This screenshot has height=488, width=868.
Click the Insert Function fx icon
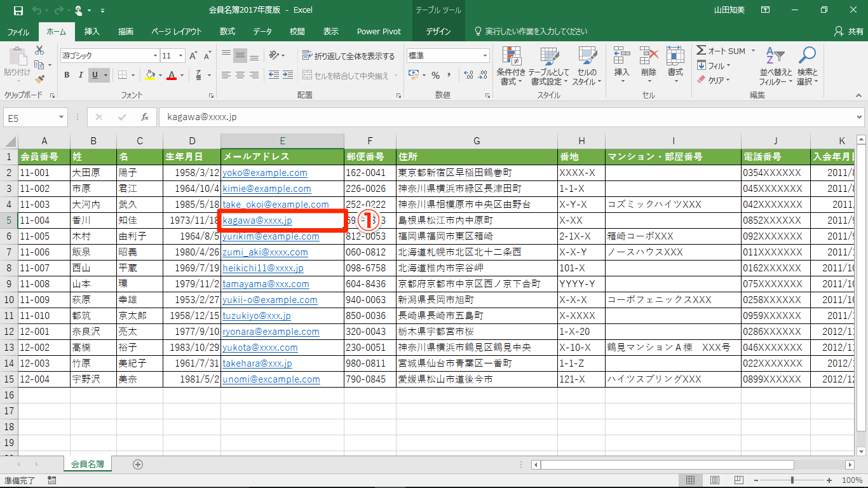[x=145, y=117]
